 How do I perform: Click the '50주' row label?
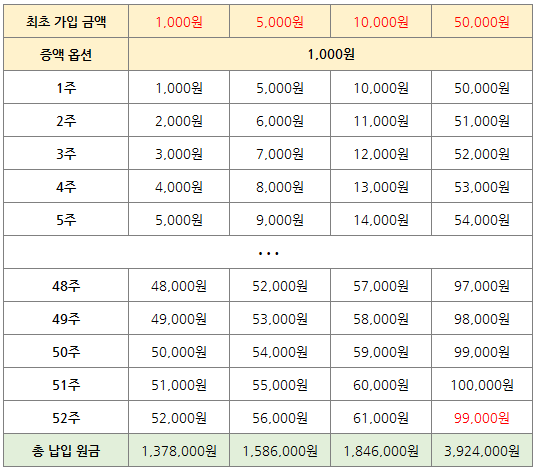[x=66, y=351]
